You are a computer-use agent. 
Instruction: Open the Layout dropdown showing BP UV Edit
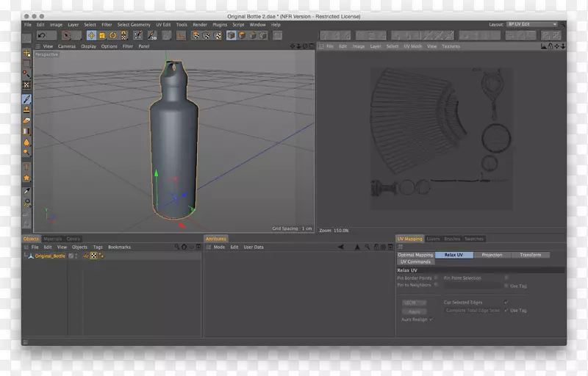point(532,24)
